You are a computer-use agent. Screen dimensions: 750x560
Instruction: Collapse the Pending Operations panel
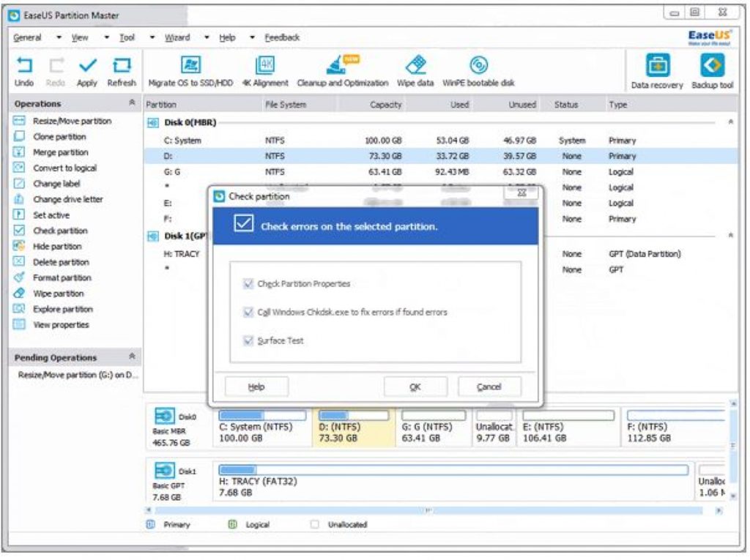[x=132, y=356]
